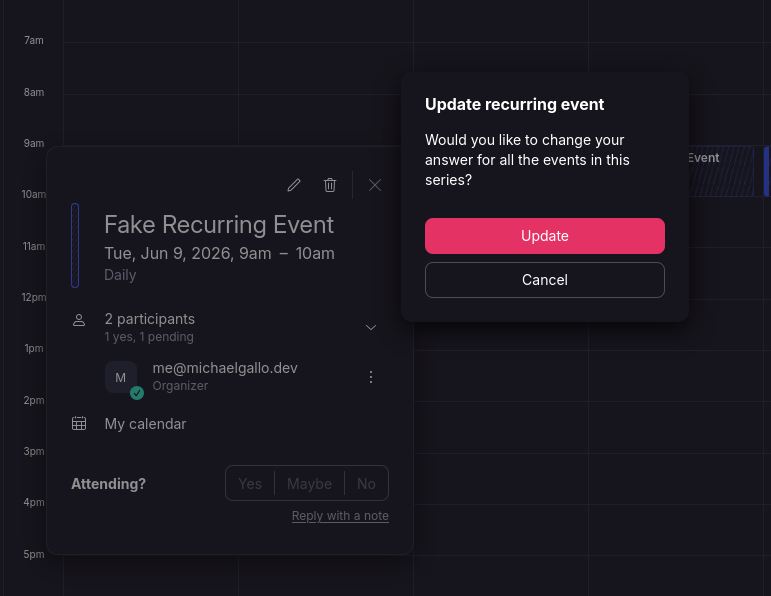
Task: Select the 2 participants heading
Action: coord(149,319)
